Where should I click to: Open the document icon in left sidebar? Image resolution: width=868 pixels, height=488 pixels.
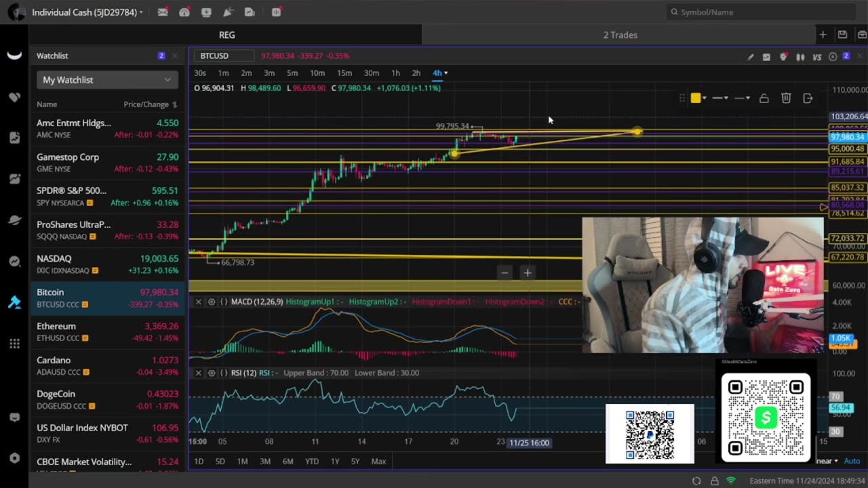click(14, 138)
